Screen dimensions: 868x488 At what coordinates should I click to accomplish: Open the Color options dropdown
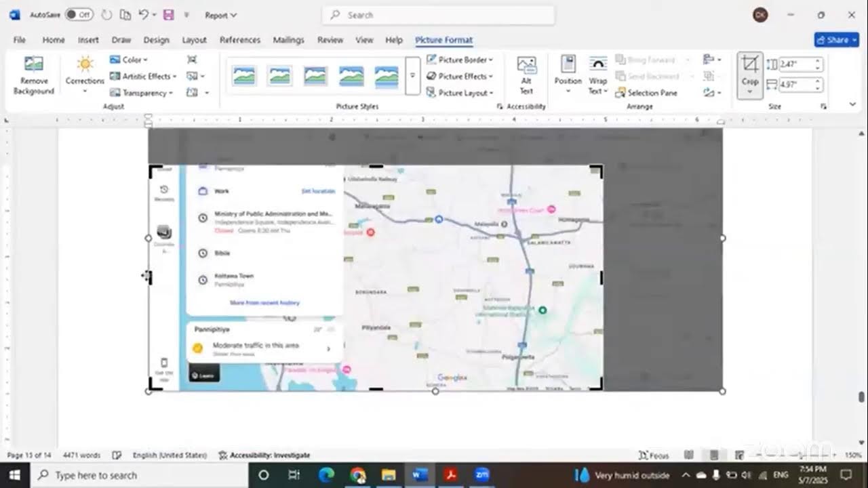128,60
